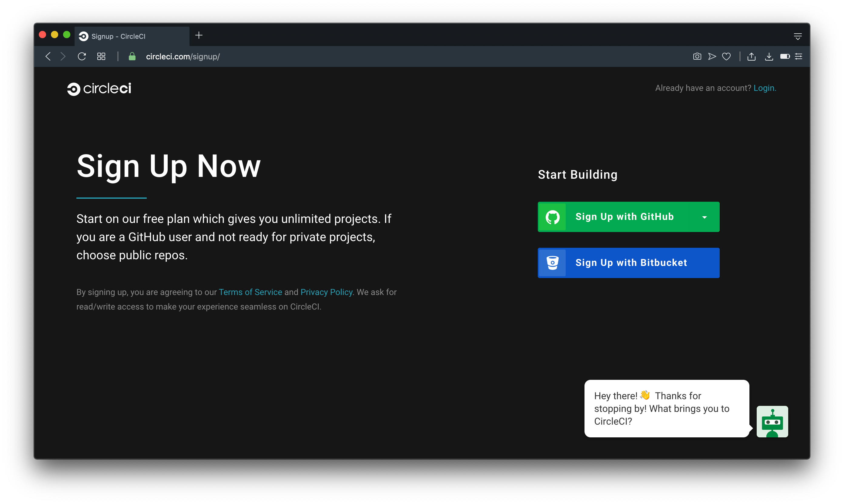Click the site security lock icon
Viewport: 844px width, 504px height.
tap(132, 56)
